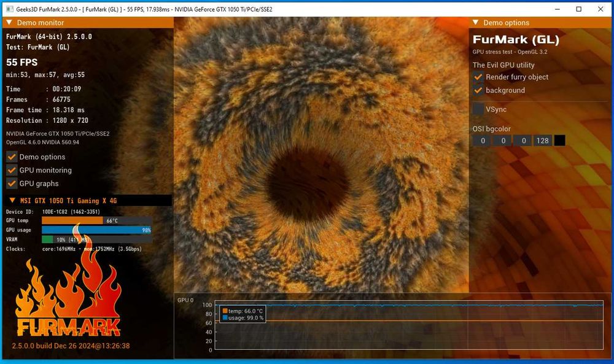
Task: Collapse the Demo options panel
Action: [x=476, y=23]
